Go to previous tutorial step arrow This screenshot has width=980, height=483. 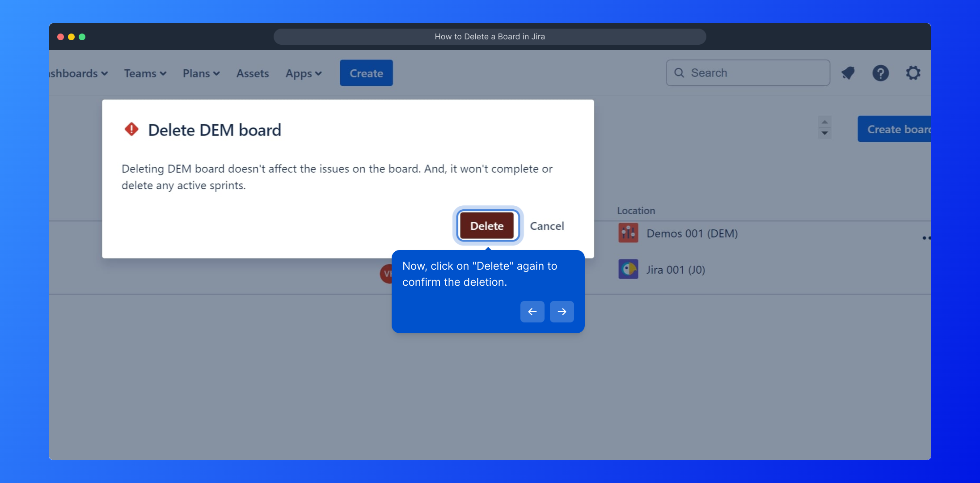[532, 312]
